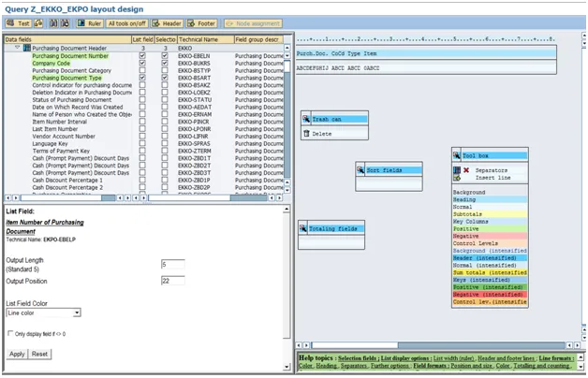Check the Purchasing Document Category list field checkbox
Image resolution: width=588 pixels, height=378 pixels.
coord(142,70)
